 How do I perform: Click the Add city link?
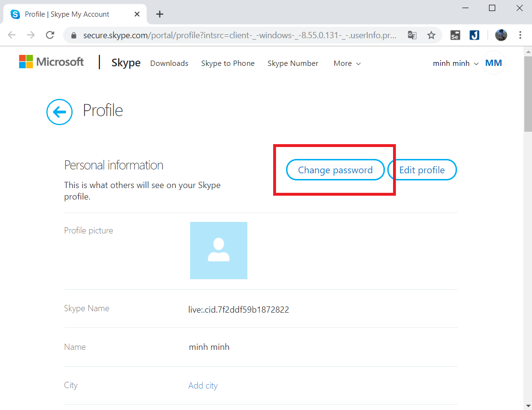[x=203, y=386]
